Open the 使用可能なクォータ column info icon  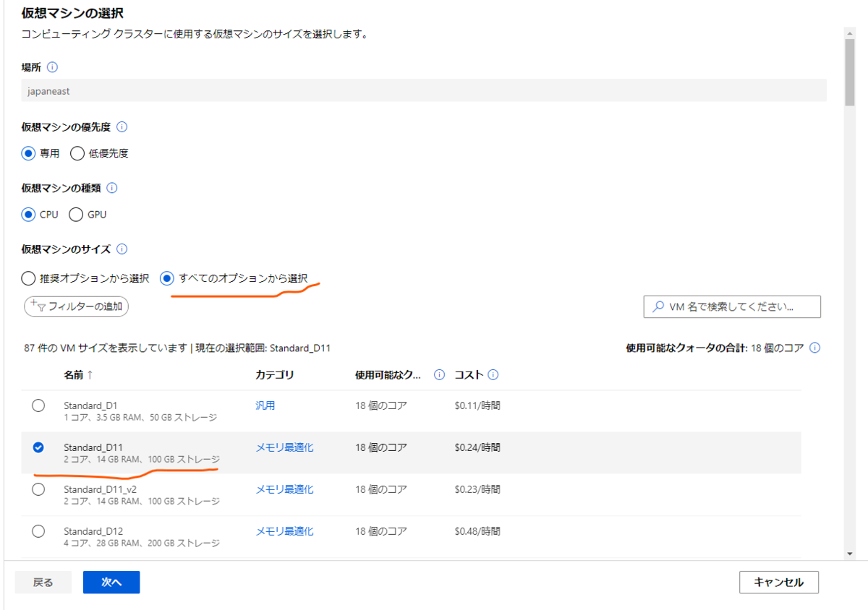coord(439,374)
